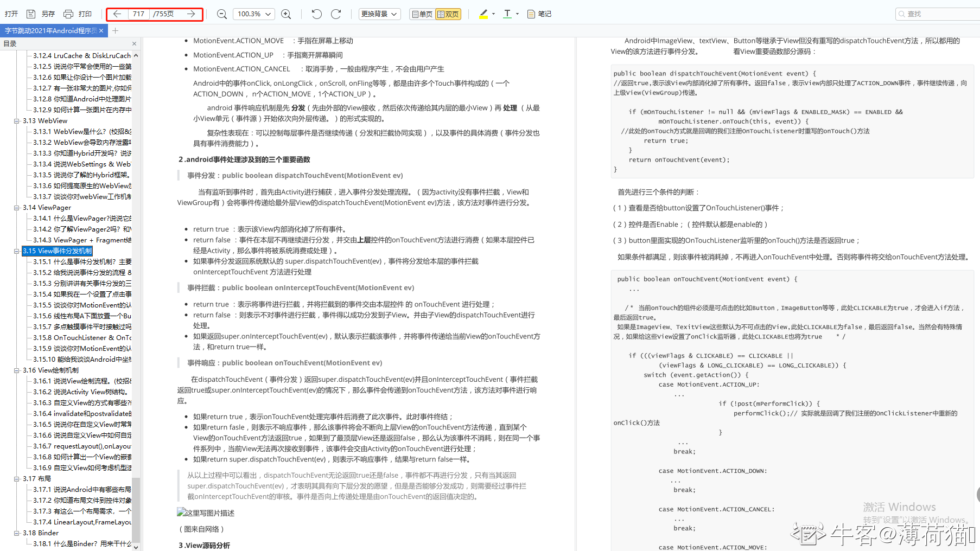Click the outline panel scrollbar thumb
The width and height of the screenshot is (980, 551).
pos(136,510)
